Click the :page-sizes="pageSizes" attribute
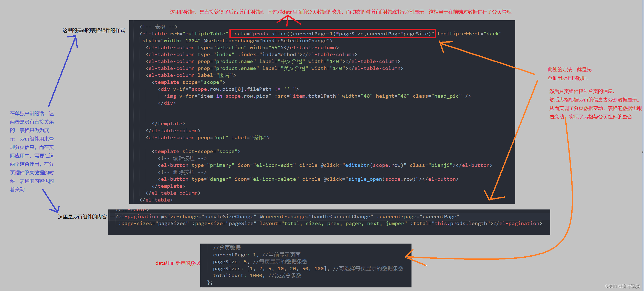644x291 pixels. (153, 223)
